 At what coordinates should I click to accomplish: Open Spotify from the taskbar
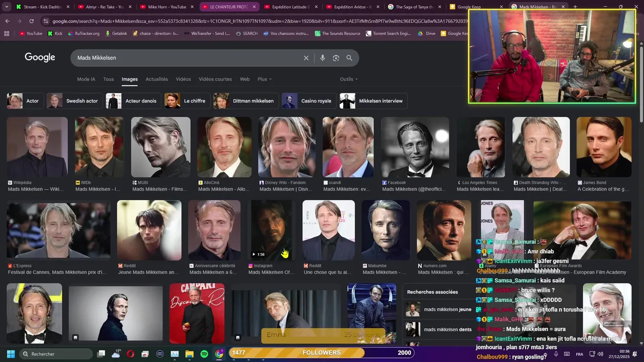pyautogui.click(x=204, y=353)
